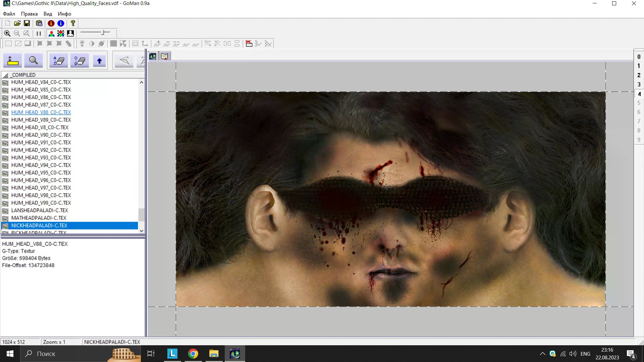Select mipmap level 2 on right
644x362 pixels.
tap(639, 75)
